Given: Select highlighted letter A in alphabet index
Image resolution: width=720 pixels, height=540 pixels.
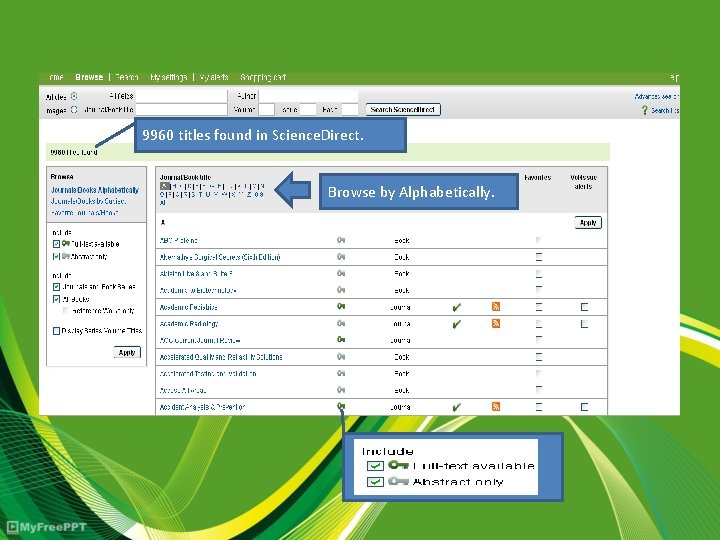Looking at the screenshot, I should pos(165,186).
